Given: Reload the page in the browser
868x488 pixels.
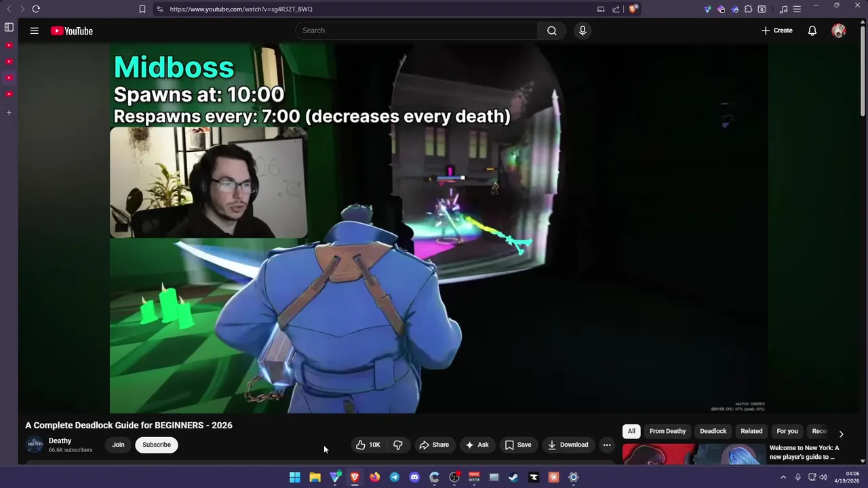Looking at the screenshot, I should 36,9.
